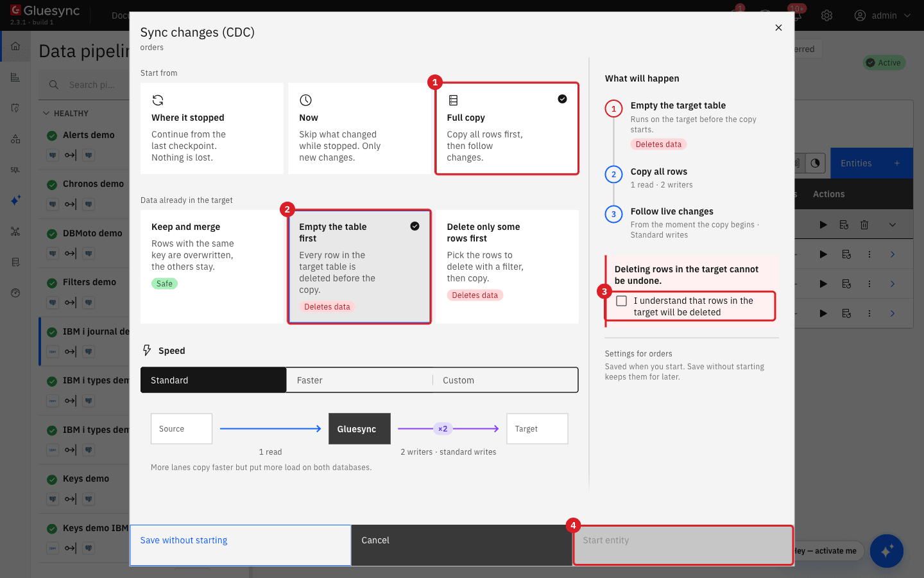924x578 pixels.
Task: Open the pie chart icon next to Entities
Action: point(815,163)
